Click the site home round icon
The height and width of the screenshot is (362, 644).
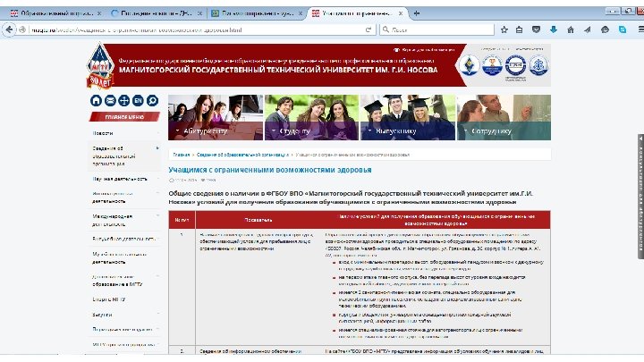[x=96, y=100]
